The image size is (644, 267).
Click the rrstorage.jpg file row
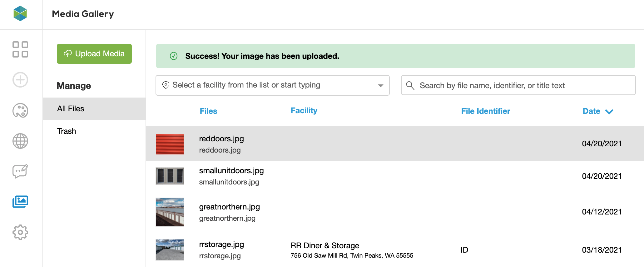point(344,250)
